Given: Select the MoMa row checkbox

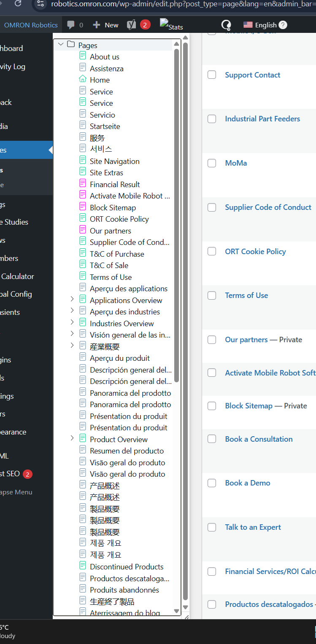Looking at the screenshot, I should (212, 163).
